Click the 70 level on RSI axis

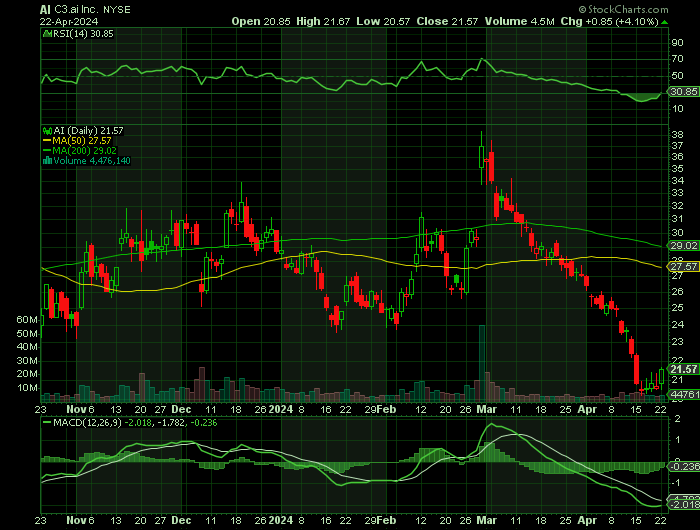click(x=677, y=59)
